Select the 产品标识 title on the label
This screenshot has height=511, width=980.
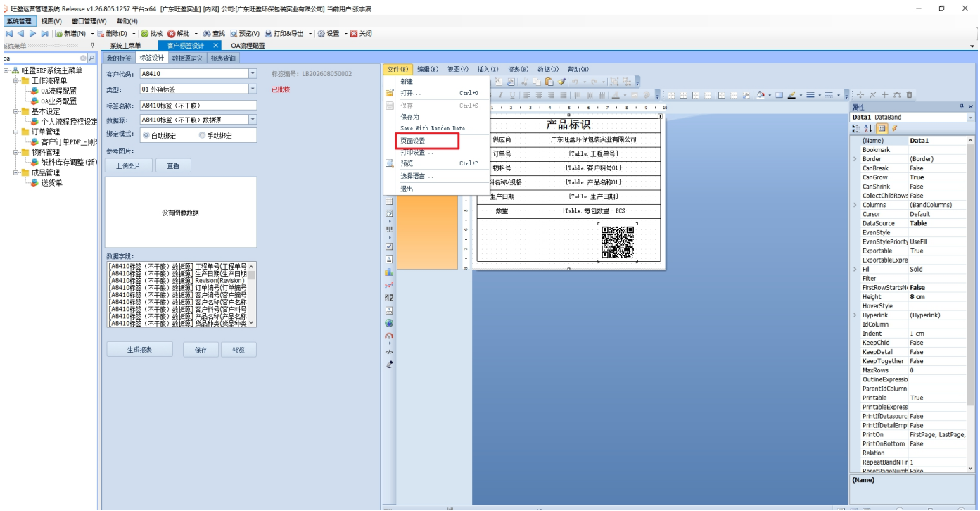click(x=568, y=125)
